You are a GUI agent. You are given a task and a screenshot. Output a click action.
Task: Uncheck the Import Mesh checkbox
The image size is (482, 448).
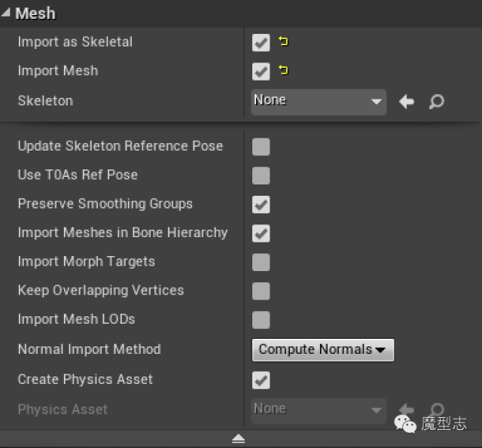pyautogui.click(x=261, y=72)
